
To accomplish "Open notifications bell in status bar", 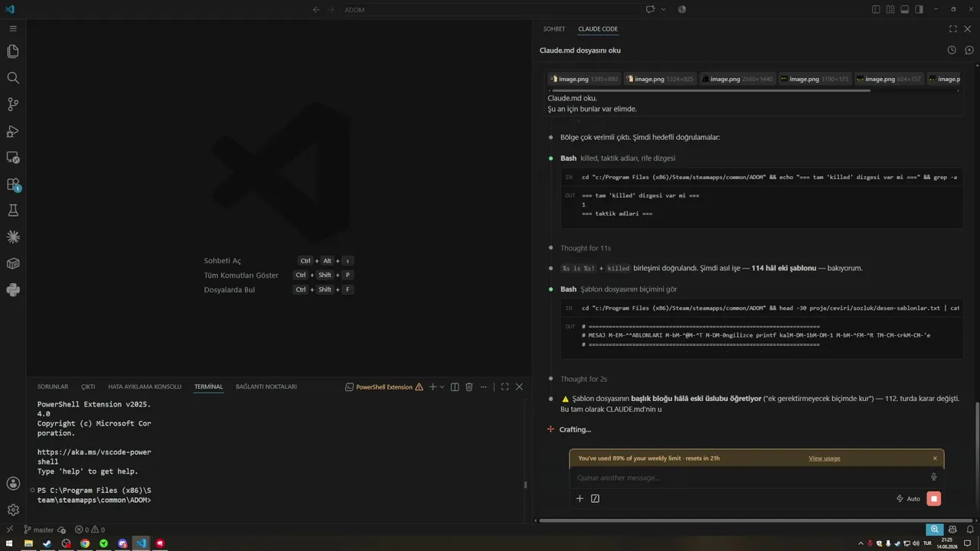I will pyautogui.click(x=969, y=529).
